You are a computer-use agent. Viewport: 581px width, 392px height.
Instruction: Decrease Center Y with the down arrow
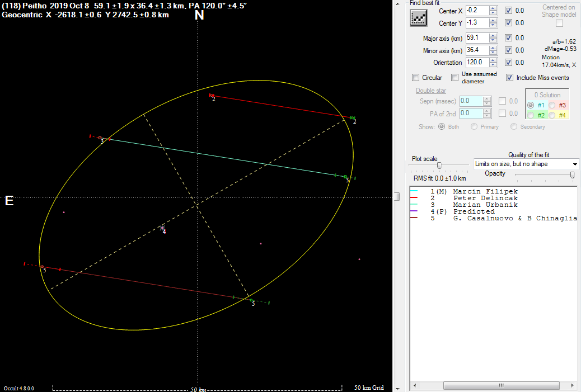point(493,25)
